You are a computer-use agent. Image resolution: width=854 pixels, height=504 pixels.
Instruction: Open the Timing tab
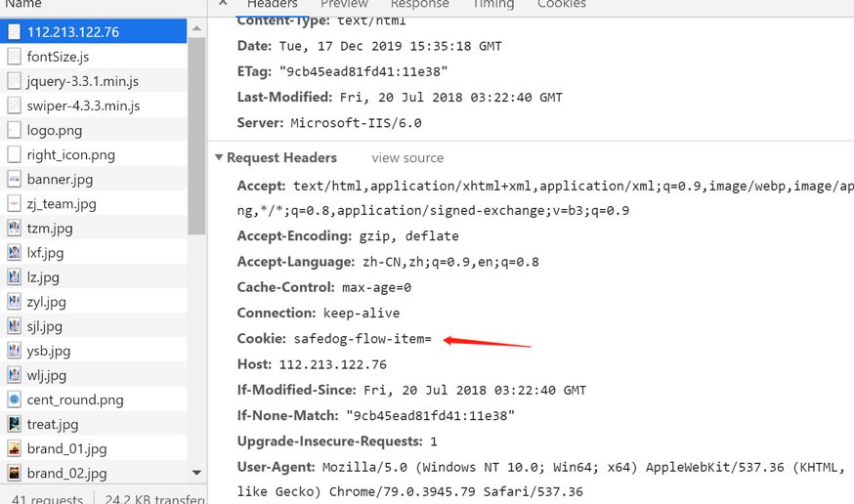[492, 4]
